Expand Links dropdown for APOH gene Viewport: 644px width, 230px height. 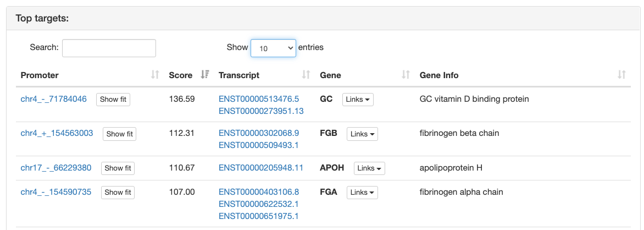point(369,168)
